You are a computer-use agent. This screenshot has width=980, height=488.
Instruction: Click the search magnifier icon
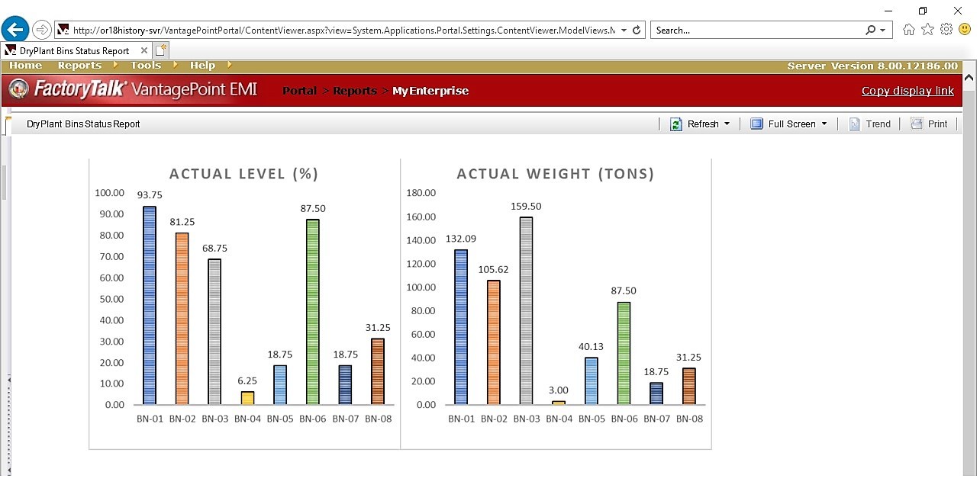click(x=871, y=30)
